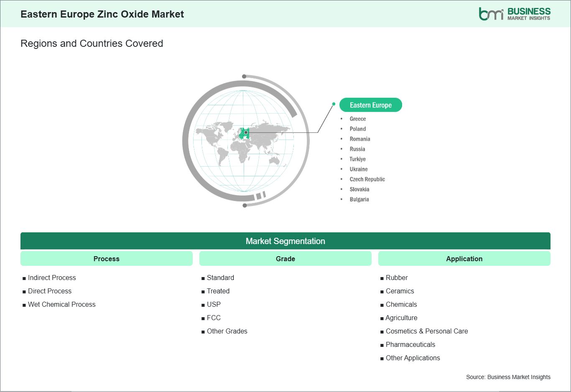Click 'Agriculture' under Application
This screenshot has width=571, height=392.
(x=401, y=318)
